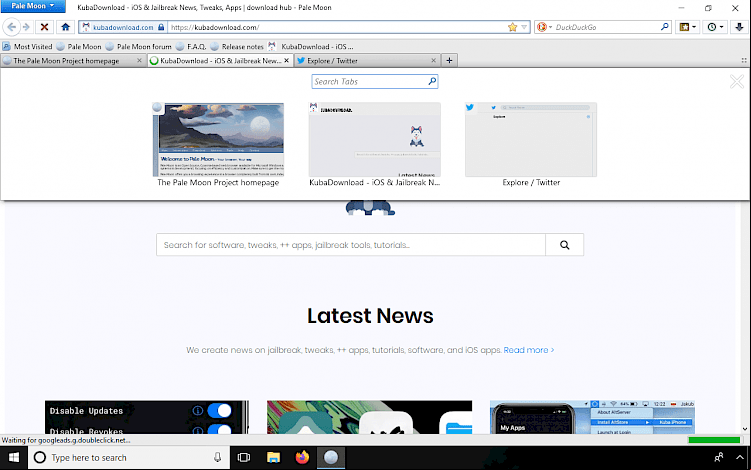Click the search magnifier in DuckDuckGo box

tap(664, 27)
